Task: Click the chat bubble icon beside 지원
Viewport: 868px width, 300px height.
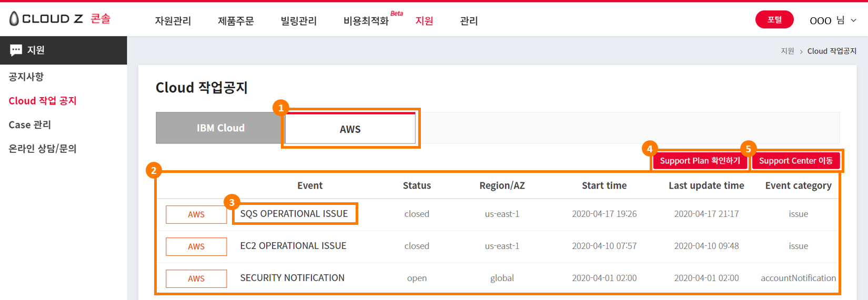Action: tap(16, 50)
